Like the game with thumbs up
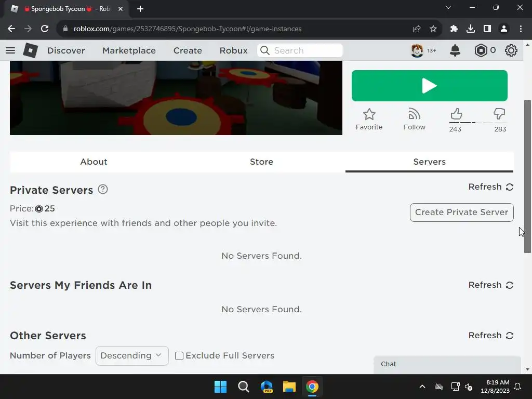Viewport: 532px width, 399px height. coord(456,114)
